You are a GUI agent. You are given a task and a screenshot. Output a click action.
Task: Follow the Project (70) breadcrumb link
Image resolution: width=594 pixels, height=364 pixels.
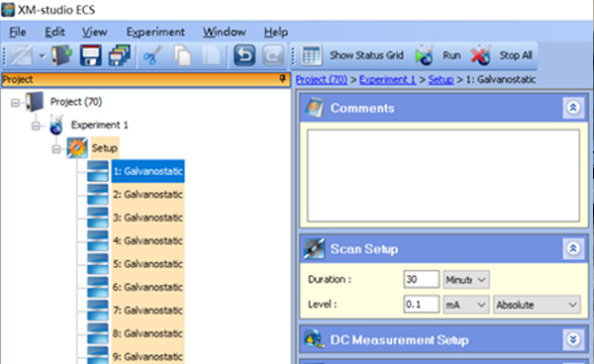pyautogui.click(x=321, y=79)
